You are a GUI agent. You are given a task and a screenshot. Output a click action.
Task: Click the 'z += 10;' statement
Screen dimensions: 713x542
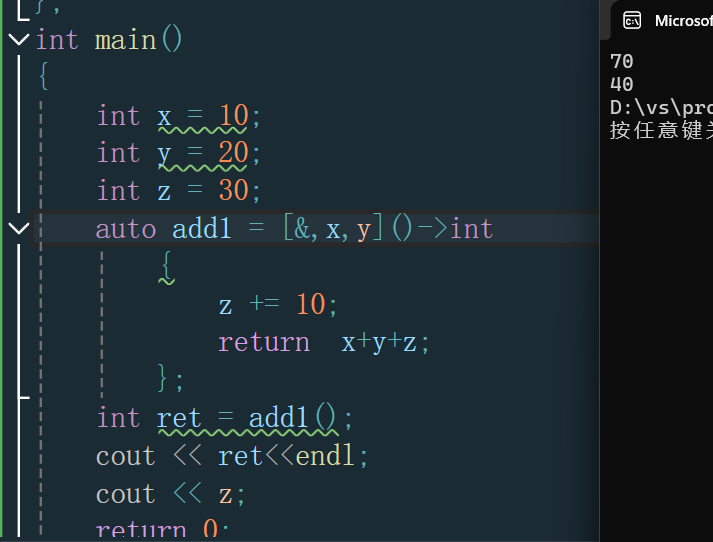point(278,304)
